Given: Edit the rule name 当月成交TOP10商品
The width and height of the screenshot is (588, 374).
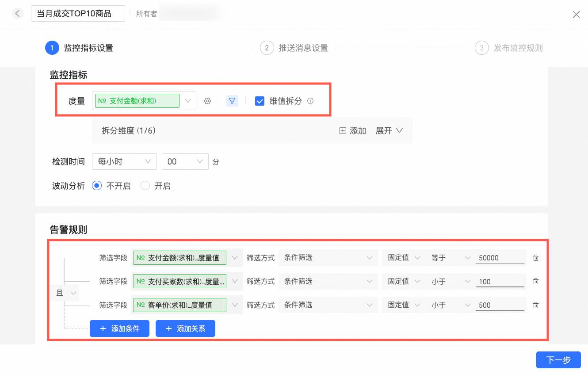Looking at the screenshot, I should pyautogui.click(x=78, y=14).
